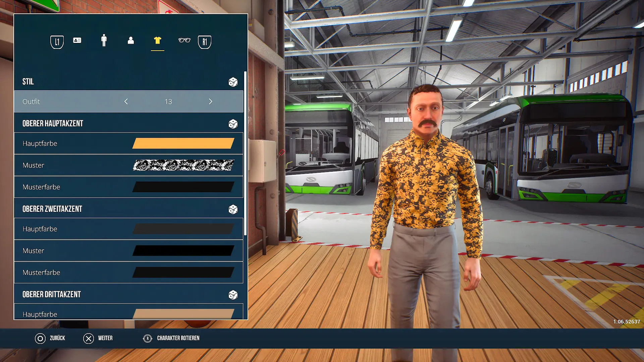Select the yellow shirt clothing tab
Viewport: 644px width, 362px height.
158,41
